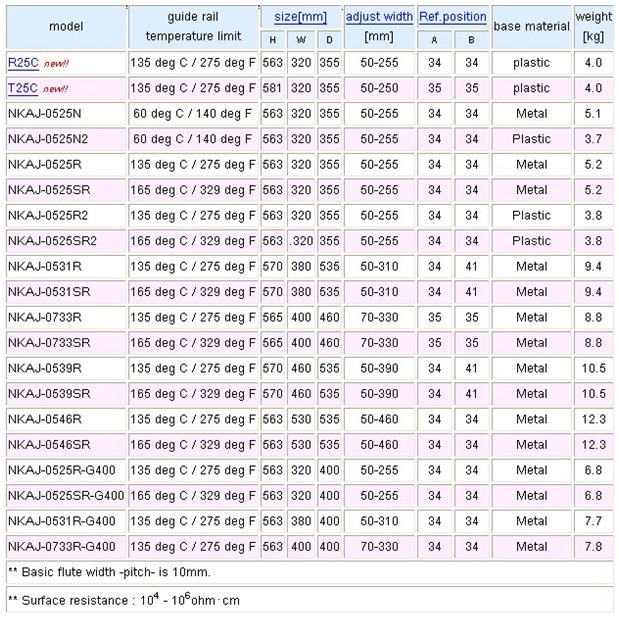Click the new!! badge beside R25C

(56, 64)
